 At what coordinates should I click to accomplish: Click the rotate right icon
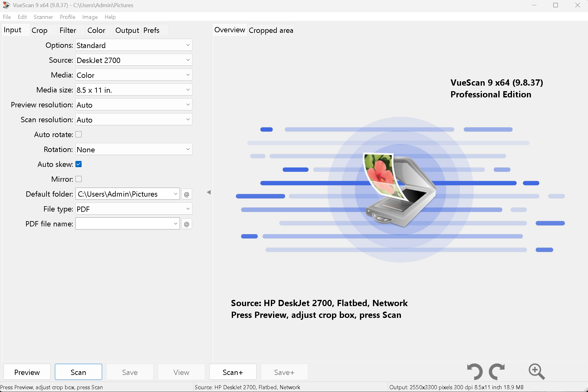coord(497,372)
